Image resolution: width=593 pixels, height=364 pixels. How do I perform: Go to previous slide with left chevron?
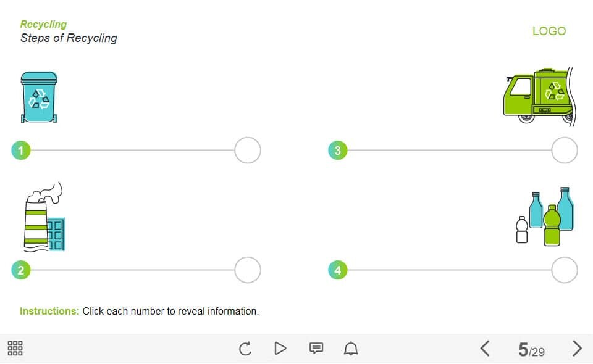click(x=486, y=348)
